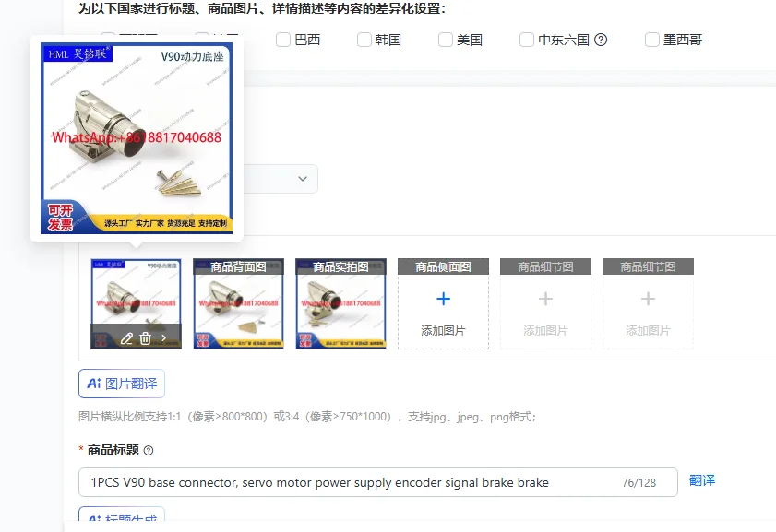The height and width of the screenshot is (532, 776).
Task: Delete the first product image with trash icon
Action: pyautogui.click(x=145, y=338)
